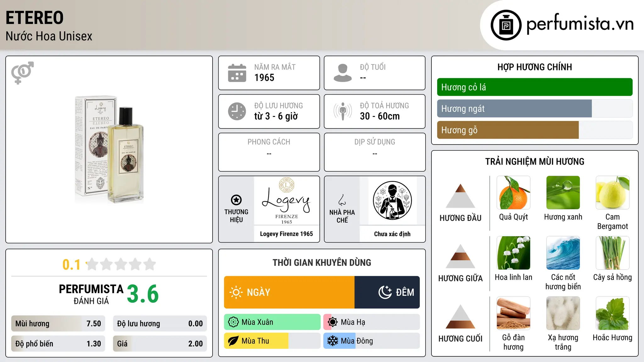Click the launch year value 1965

pos(264,78)
